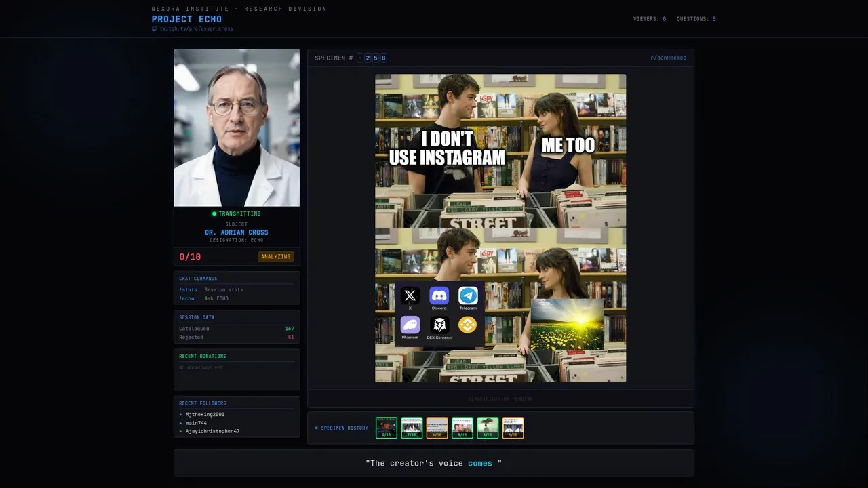Screen dimensions: 868x488
Task: Click the Rejected count 51
Action: 291,337
